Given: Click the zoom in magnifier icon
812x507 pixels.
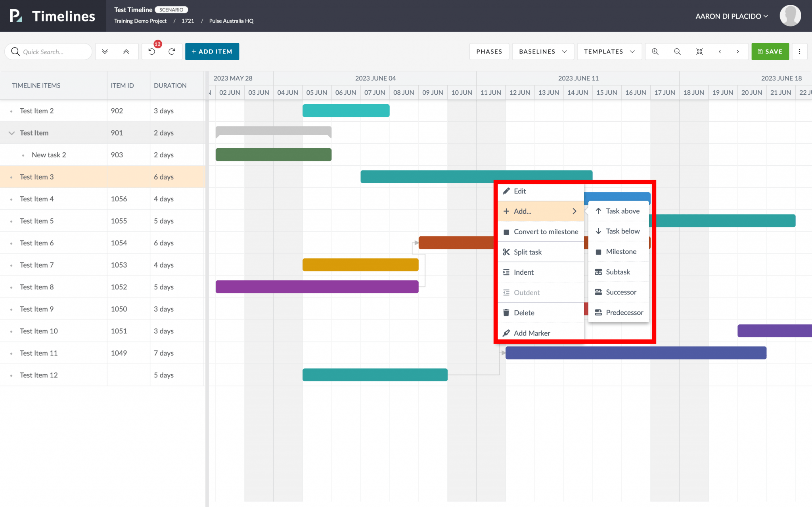Looking at the screenshot, I should point(655,51).
